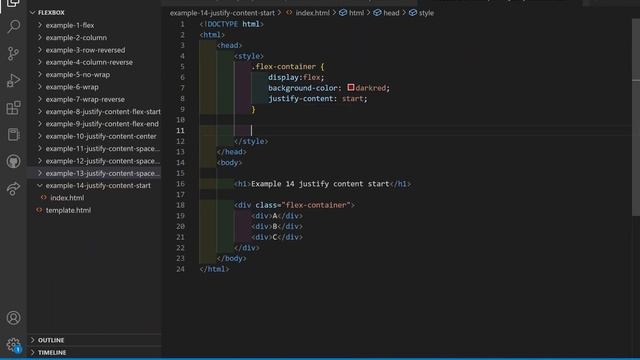Click the template.html file icon

pos(39,210)
